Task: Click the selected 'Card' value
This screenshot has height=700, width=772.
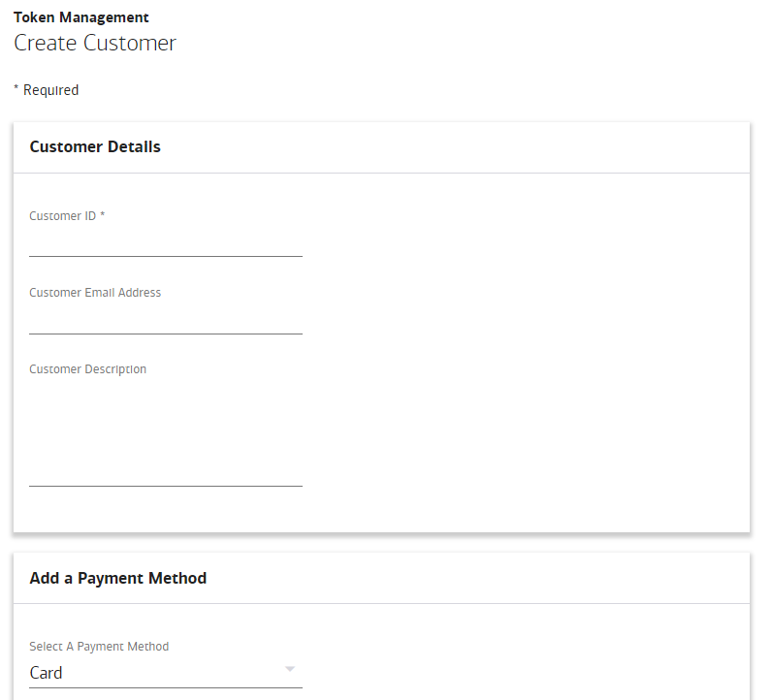Action: tap(47, 673)
